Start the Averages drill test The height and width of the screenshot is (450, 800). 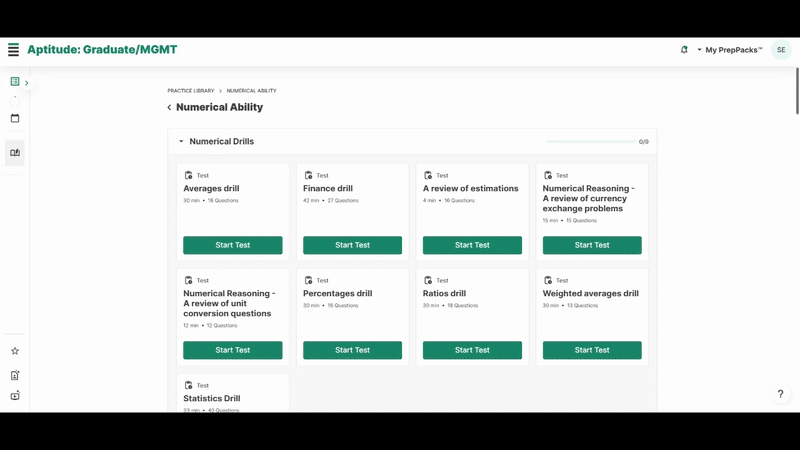coord(232,245)
